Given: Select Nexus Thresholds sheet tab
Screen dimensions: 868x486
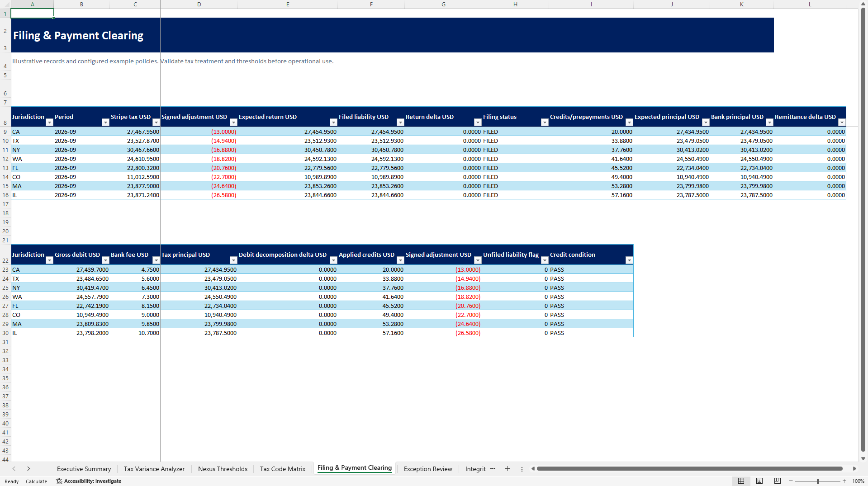Looking at the screenshot, I should (x=223, y=469).
